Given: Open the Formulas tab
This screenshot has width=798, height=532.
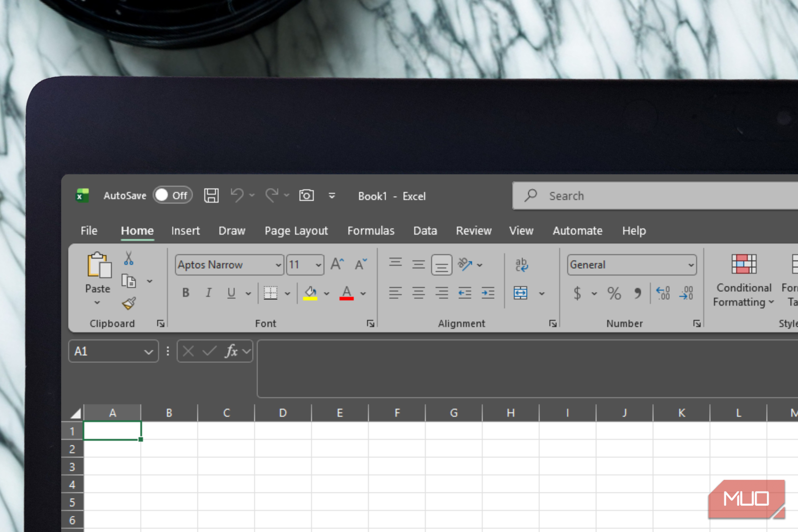Looking at the screenshot, I should (371, 231).
